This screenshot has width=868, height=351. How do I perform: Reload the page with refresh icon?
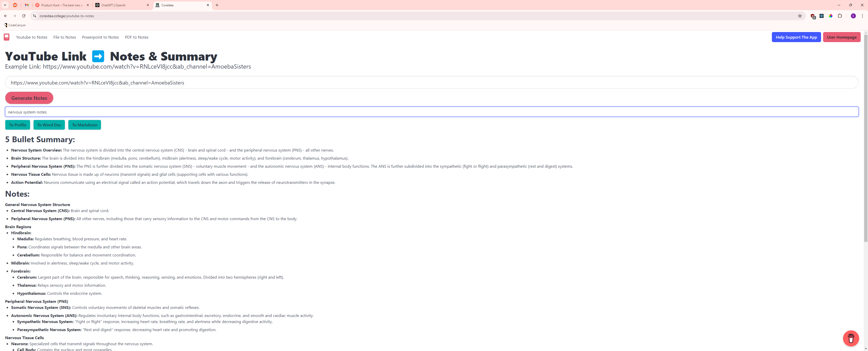[23, 16]
